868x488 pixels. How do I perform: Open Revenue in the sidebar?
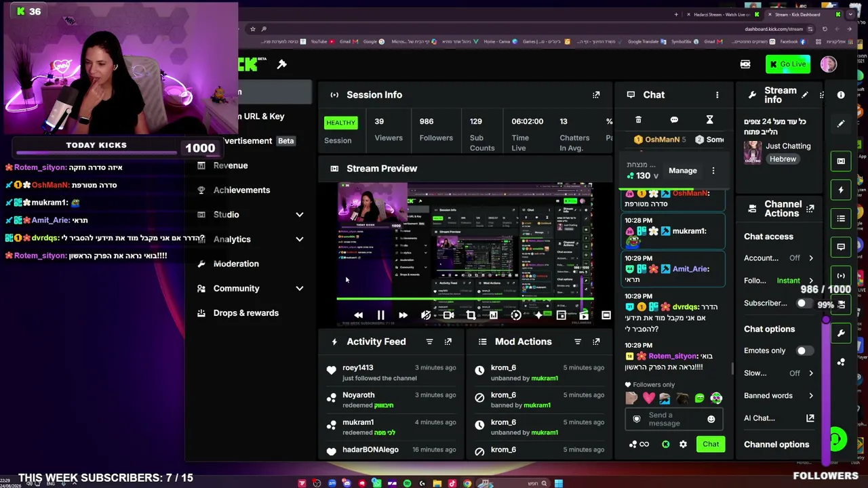tap(231, 165)
